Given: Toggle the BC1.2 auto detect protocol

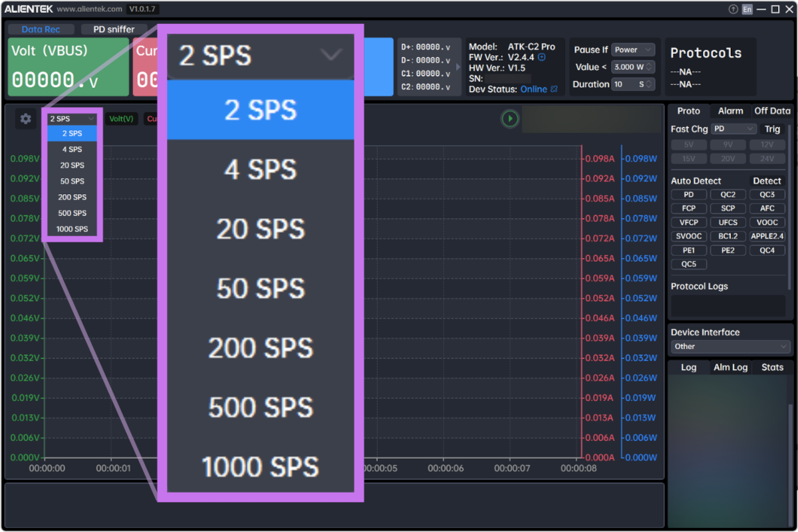Looking at the screenshot, I should (728, 237).
